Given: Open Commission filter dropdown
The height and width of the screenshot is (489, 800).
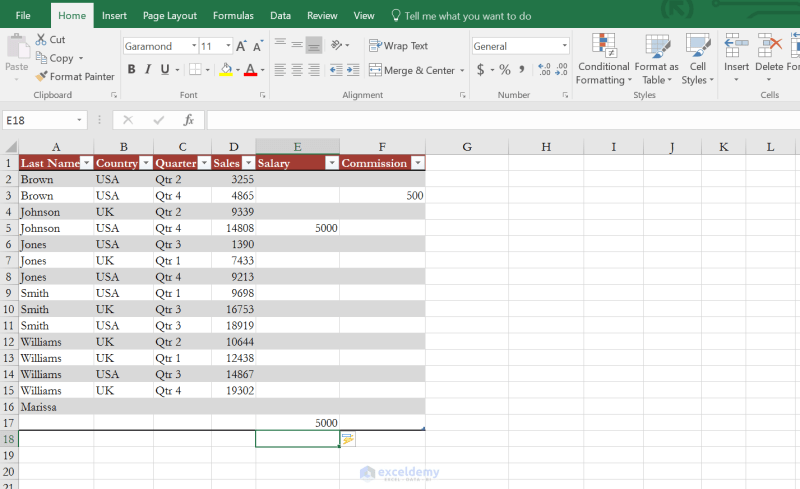Looking at the screenshot, I should click(418, 163).
